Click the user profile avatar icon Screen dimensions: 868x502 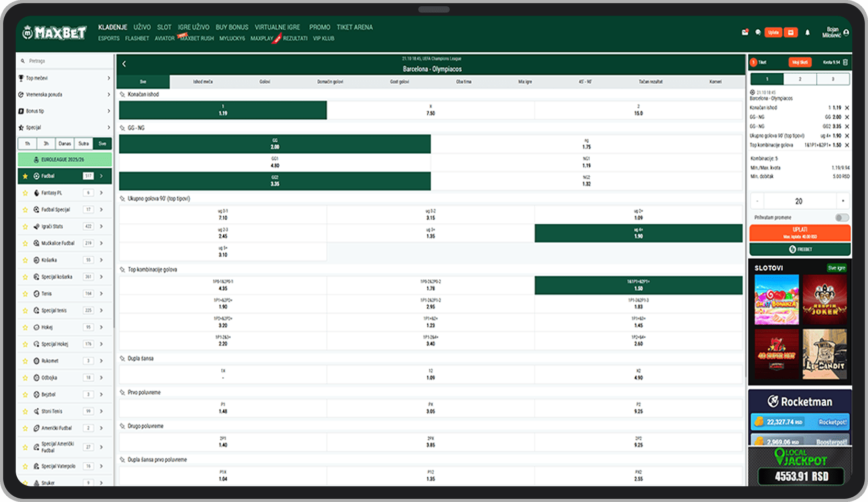click(846, 32)
